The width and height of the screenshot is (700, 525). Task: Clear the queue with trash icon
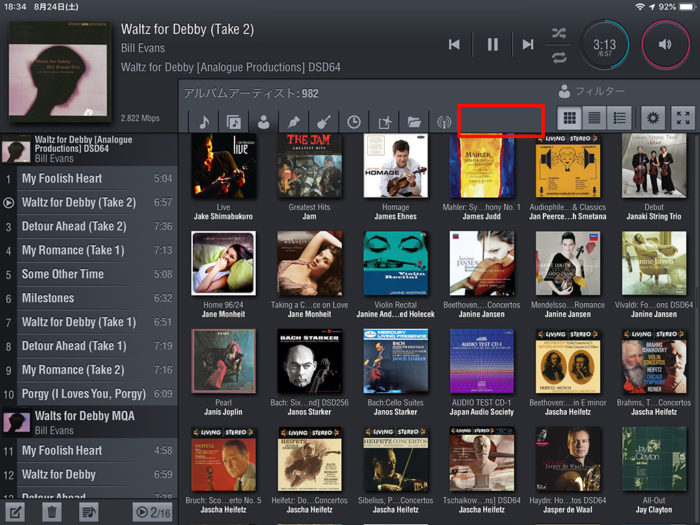tap(52, 512)
